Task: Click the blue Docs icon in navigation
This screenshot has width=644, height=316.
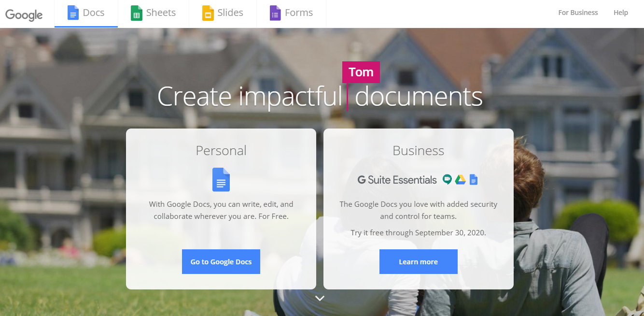Action: (x=73, y=13)
